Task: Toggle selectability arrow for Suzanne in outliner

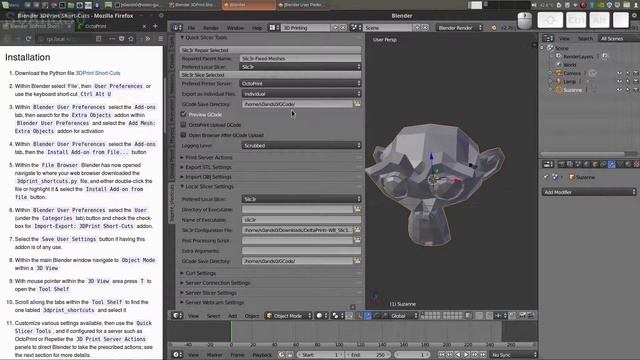Action: 628,90
